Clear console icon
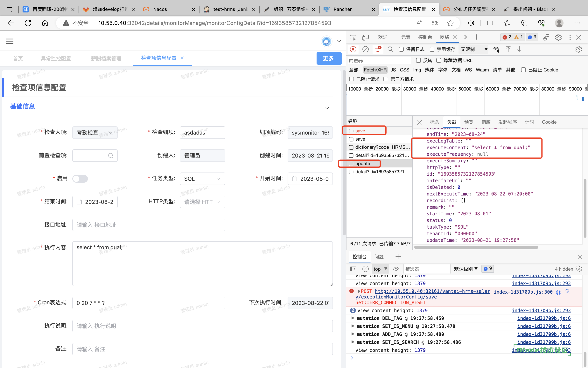The width and height of the screenshot is (588, 368). click(x=365, y=269)
